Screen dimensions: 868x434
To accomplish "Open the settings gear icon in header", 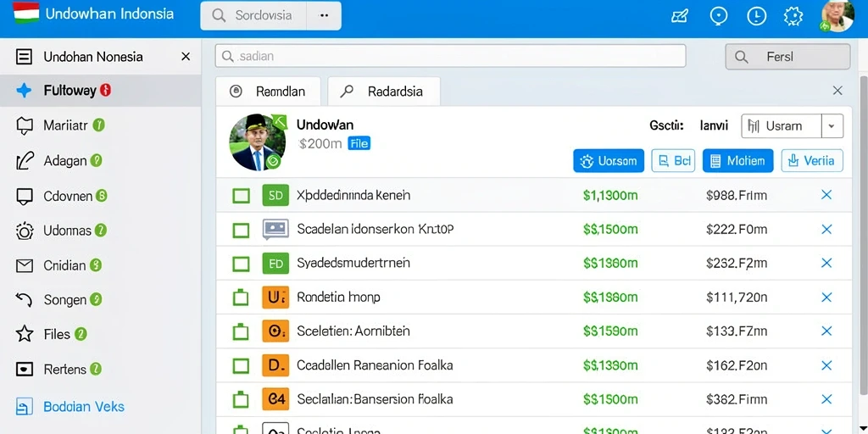I will pos(793,16).
